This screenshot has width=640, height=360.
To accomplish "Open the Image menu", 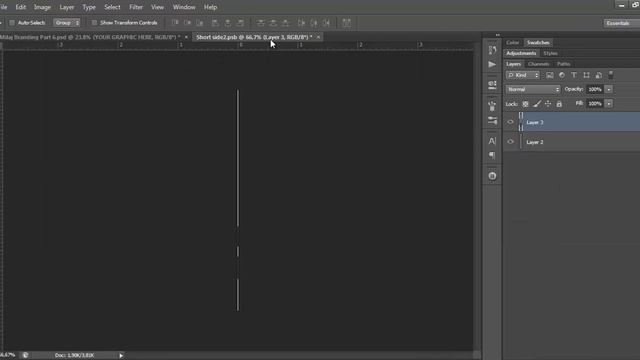I will [42, 7].
